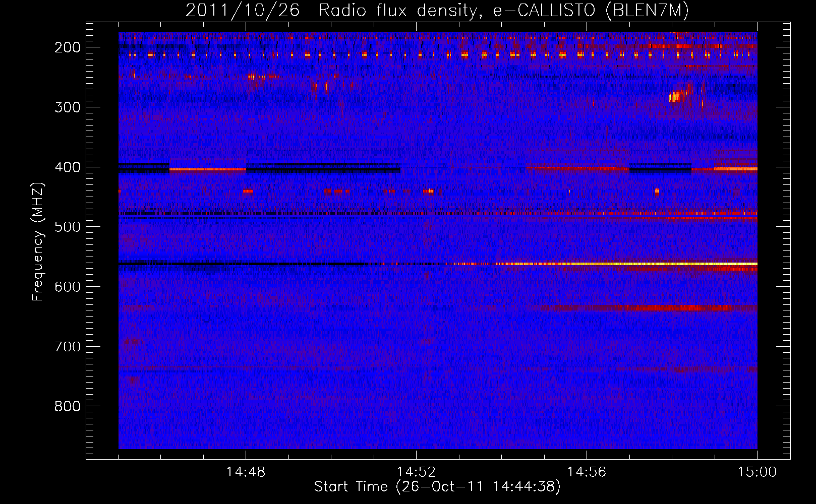Click the orange band segment at 405 MHz before 14:48

tap(207, 169)
